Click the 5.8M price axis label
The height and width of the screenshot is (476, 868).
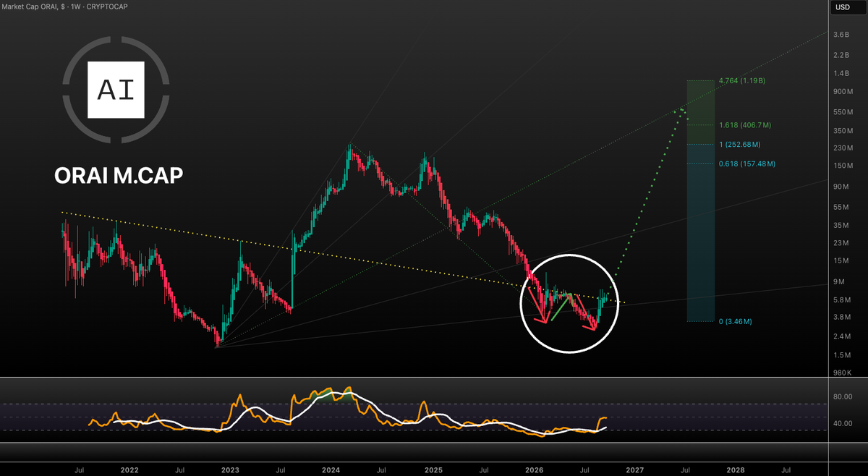point(842,299)
